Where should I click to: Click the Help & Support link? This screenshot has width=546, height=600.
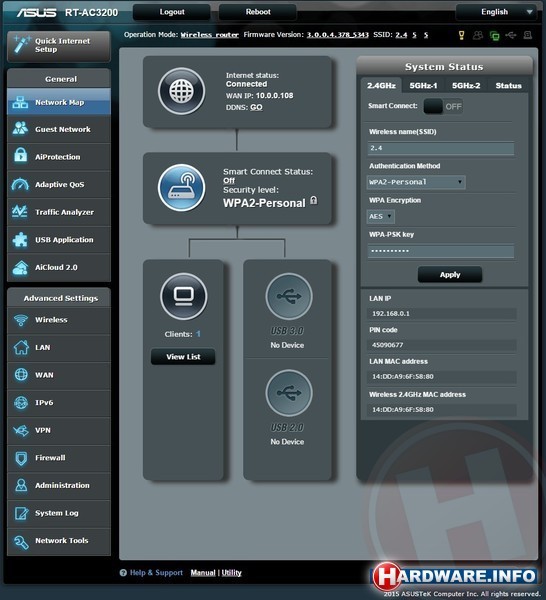(x=156, y=572)
